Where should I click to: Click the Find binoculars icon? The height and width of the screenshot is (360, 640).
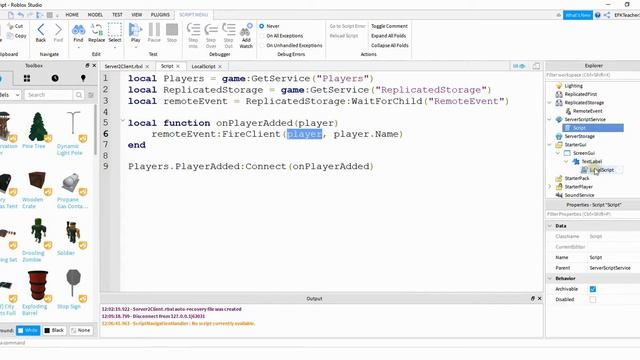click(x=78, y=30)
